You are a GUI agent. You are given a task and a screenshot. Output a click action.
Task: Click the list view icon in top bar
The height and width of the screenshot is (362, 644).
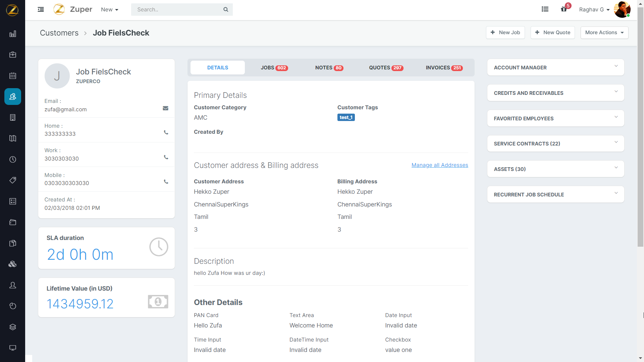[545, 9]
